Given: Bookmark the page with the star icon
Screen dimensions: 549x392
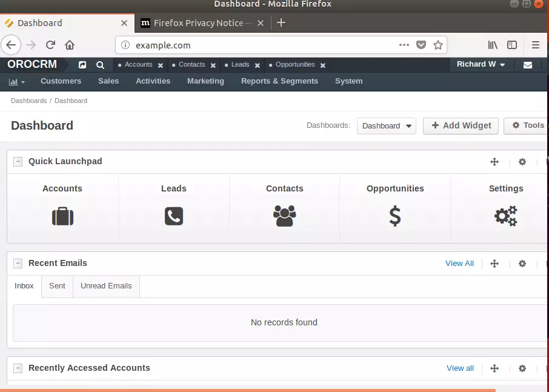Looking at the screenshot, I should click(438, 45).
